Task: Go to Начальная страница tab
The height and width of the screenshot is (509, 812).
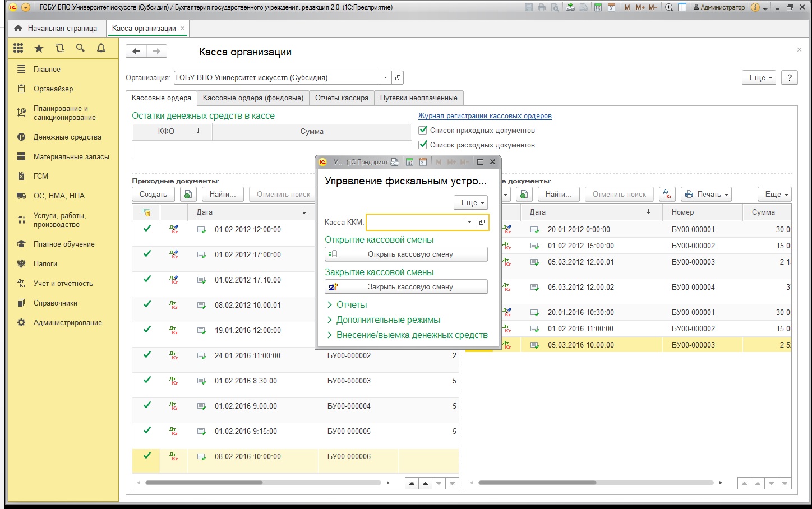Action: pyautogui.click(x=56, y=28)
